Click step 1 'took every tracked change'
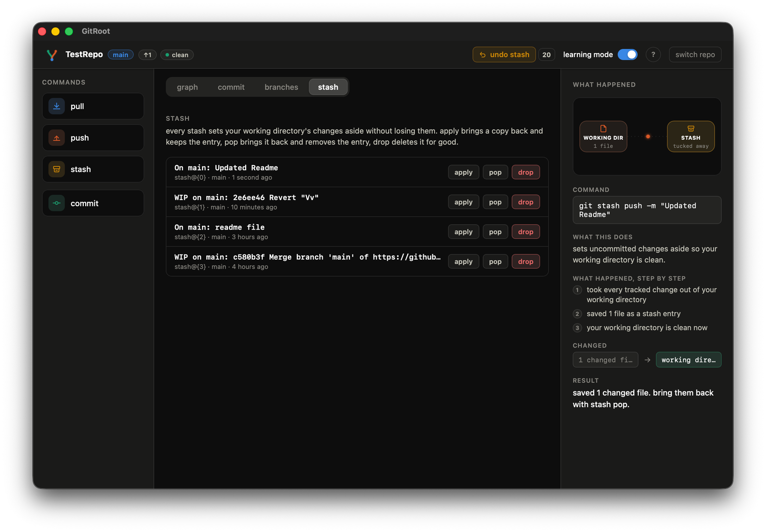Image resolution: width=766 pixels, height=532 pixels. (652, 295)
